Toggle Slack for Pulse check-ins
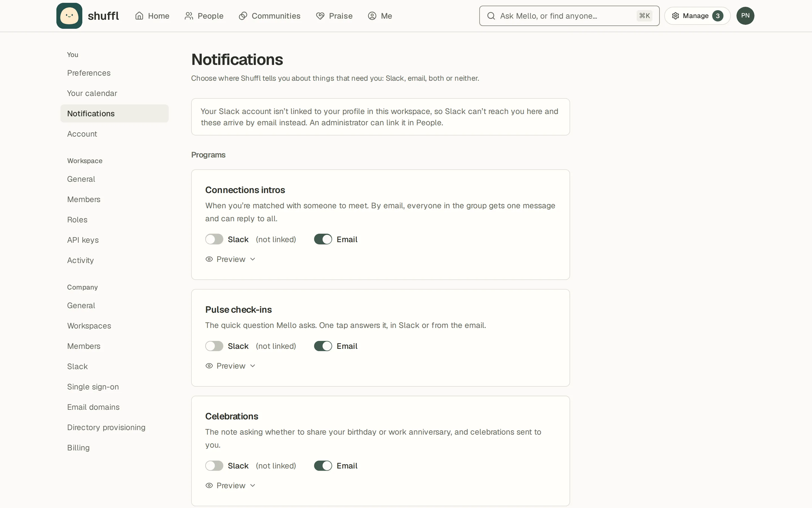This screenshot has height=508, width=812. pyautogui.click(x=214, y=346)
